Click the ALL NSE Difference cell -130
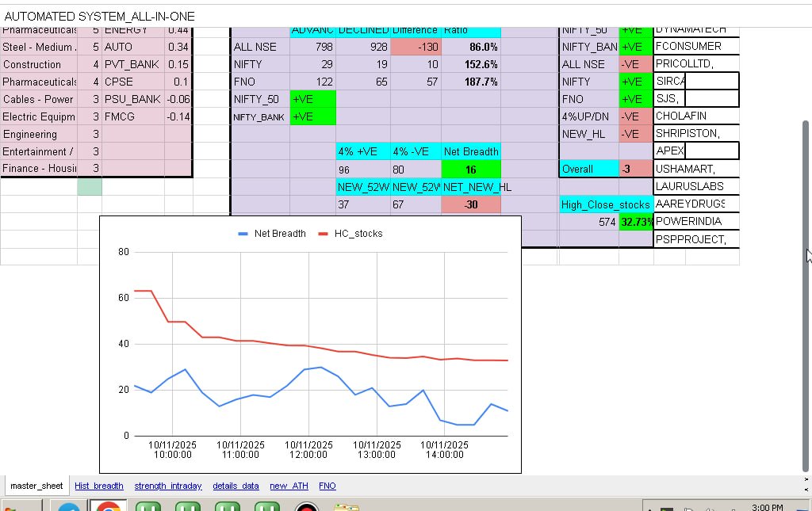Screen dimensions: 812x511 416,47
